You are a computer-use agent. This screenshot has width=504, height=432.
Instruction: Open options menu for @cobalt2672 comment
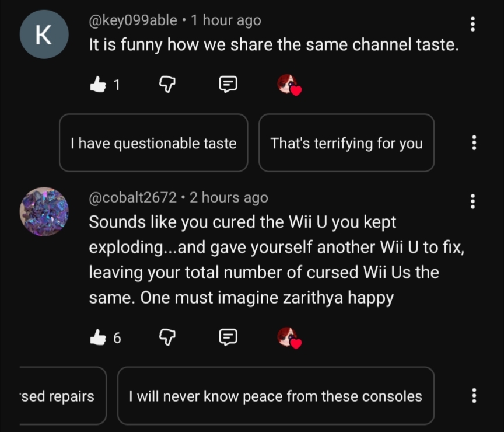click(x=473, y=201)
